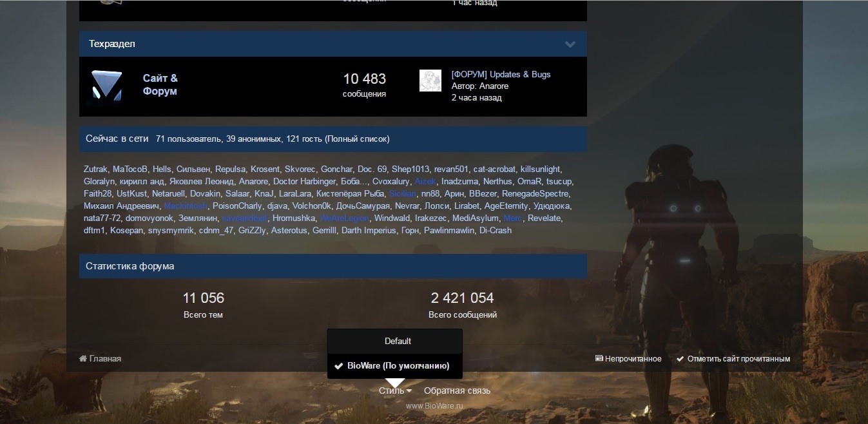Image resolution: width=868 pixels, height=424 pixels.
Task: Open user cat-acrobat profile
Action: [x=494, y=169]
